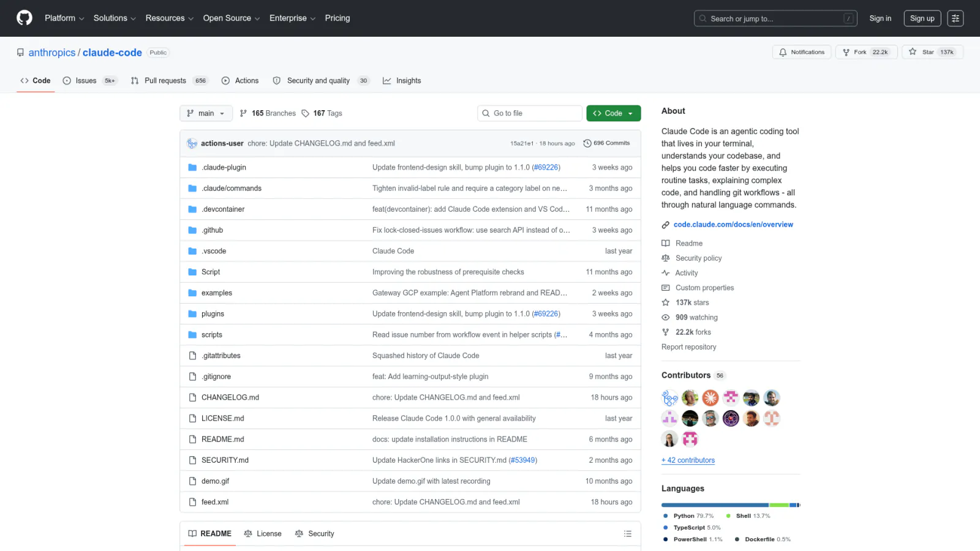Select the Security tab below file list

pos(315,534)
